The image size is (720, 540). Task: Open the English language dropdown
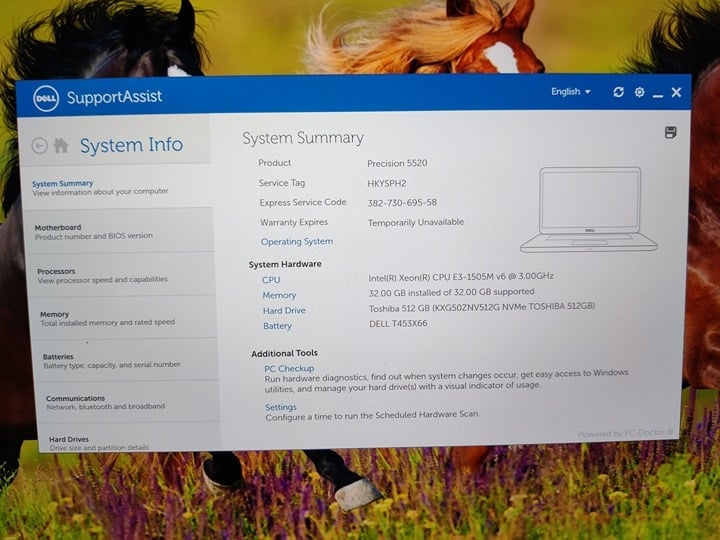[x=571, y=91]
